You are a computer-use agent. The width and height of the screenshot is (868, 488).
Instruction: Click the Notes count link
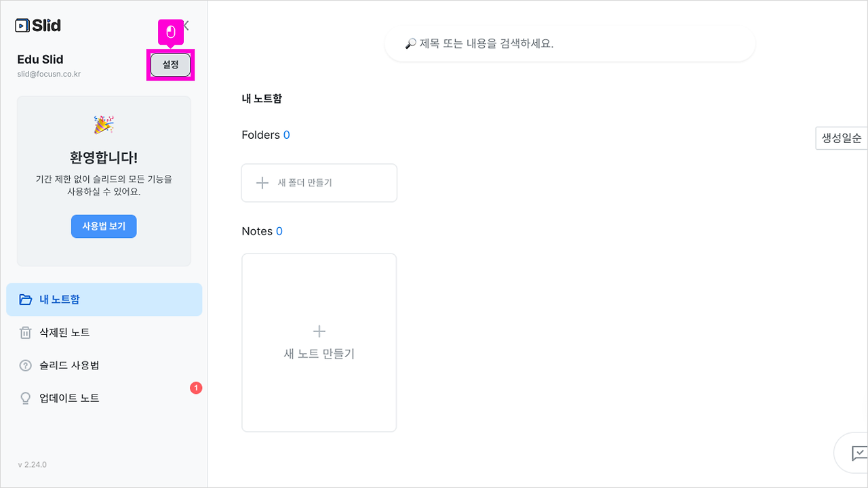point(280,230)
